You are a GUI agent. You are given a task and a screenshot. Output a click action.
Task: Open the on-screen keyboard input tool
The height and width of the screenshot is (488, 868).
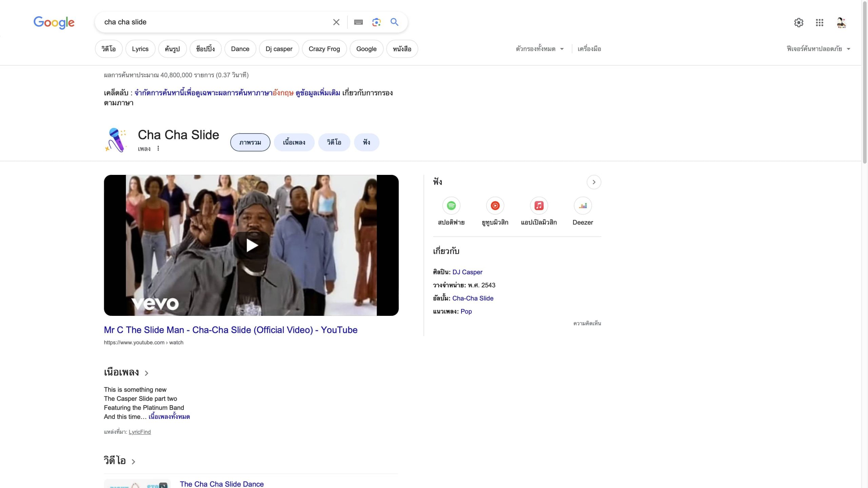358,22
